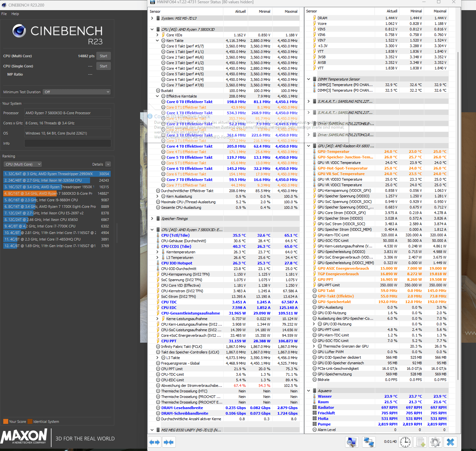Click the dropdown arrow next to Details
The image size is (476, 451).
click(108, 164)
